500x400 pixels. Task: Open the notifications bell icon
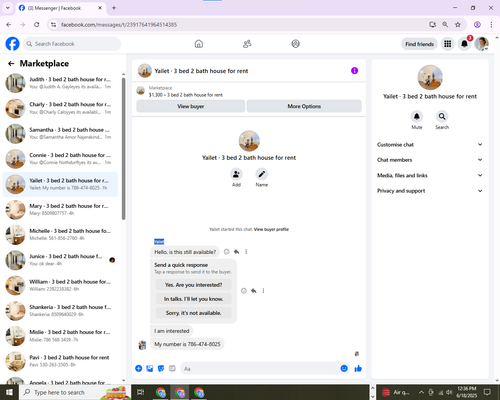click(464, 44)
